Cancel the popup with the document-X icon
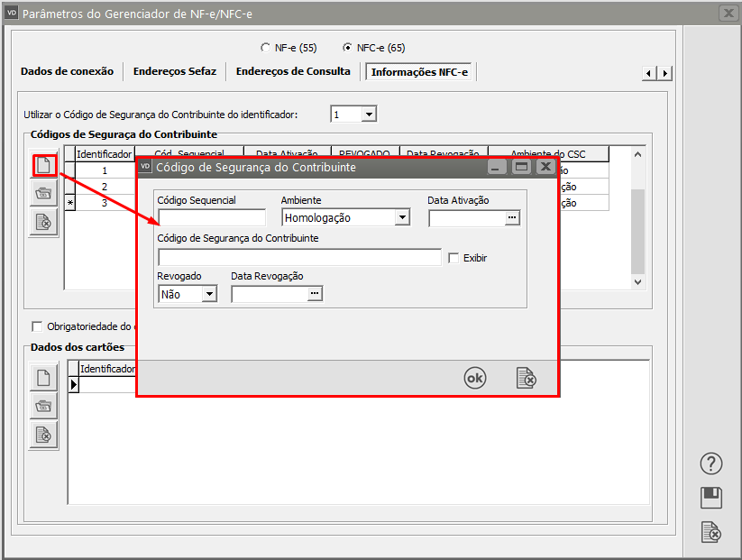Viewport: 742px width, 560px height. click(x=526, y=379)
